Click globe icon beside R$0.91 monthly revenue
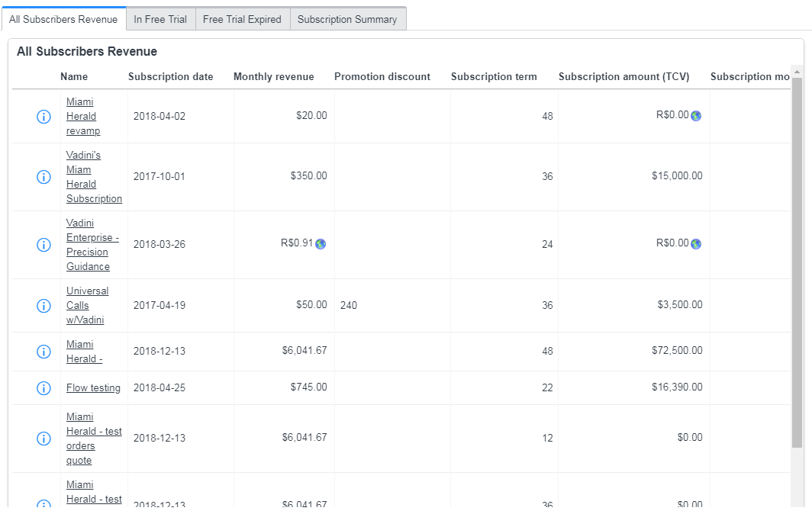The image size is (812, 511). pos(321,244)
